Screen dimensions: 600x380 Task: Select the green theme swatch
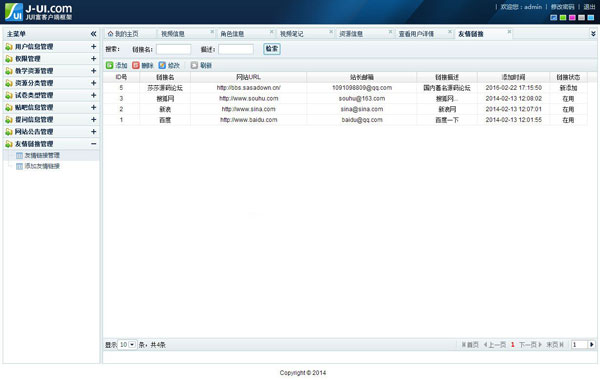click(x=563, y=18)
